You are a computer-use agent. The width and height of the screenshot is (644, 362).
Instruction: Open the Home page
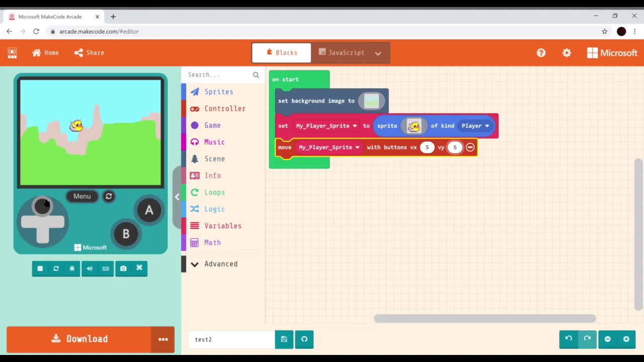pos(45,53)
